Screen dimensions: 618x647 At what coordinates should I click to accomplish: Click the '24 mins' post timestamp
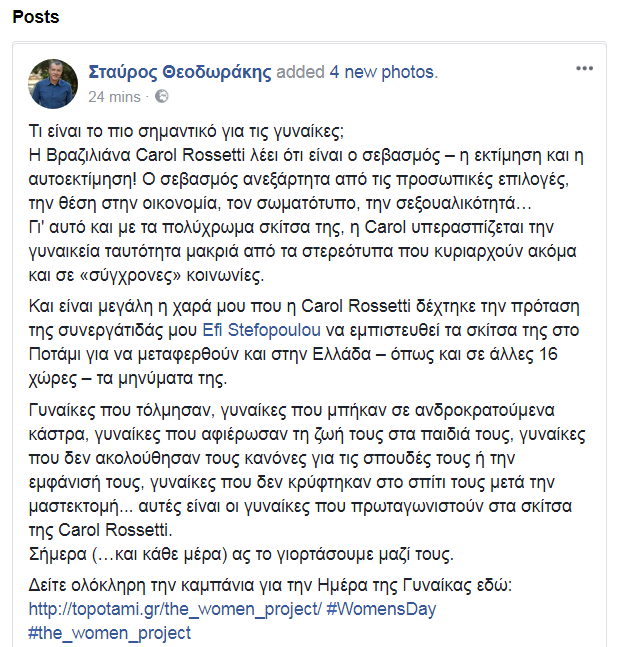[114, 97]
